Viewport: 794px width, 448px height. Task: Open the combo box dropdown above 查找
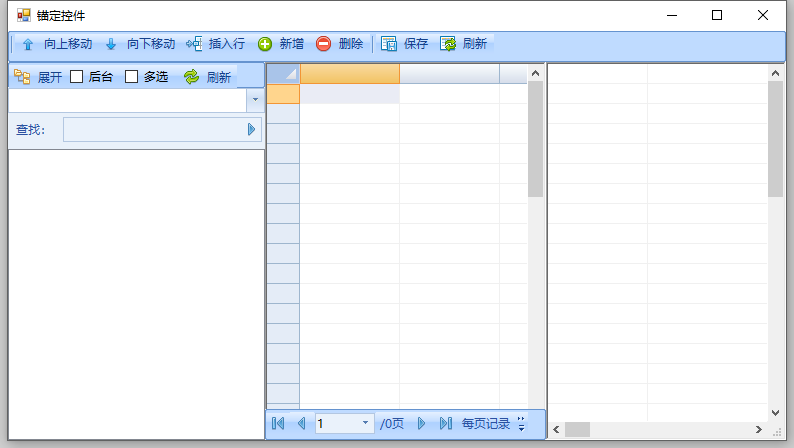pyautogui.click(x=255, y=100)
